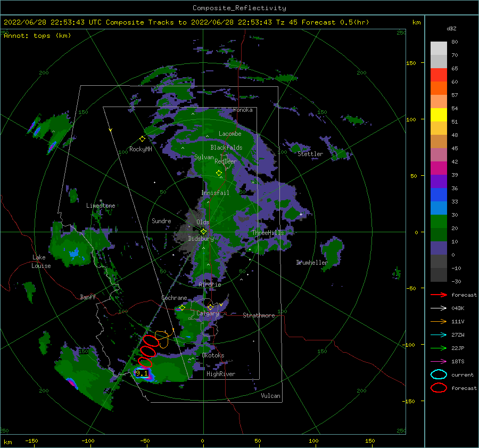This screenshot has height=448, width=479.
Task: Pick the dark gray swatch above -30
Action: click(439, 275)
